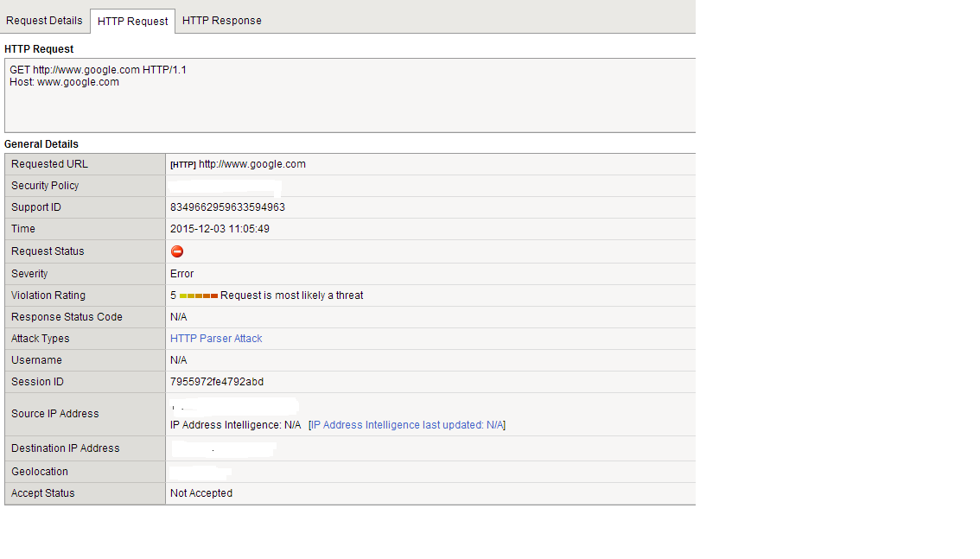
Task: Click the Severity Error value
Action: click(x=181, y=274)
